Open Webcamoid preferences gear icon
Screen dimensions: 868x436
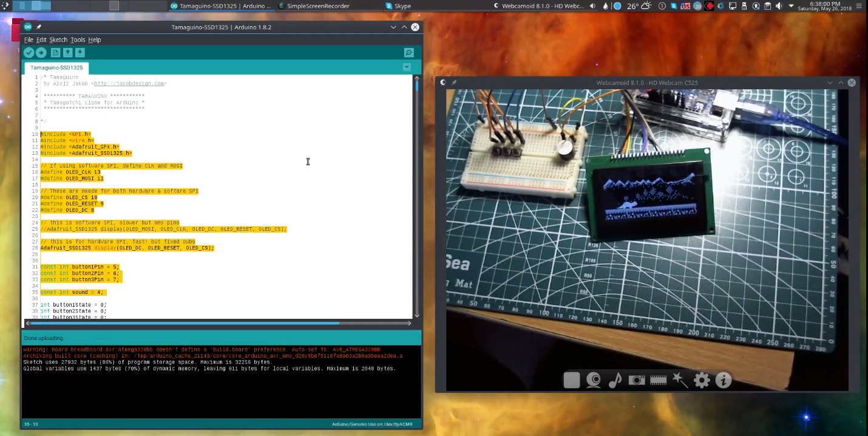pos(702,380)
